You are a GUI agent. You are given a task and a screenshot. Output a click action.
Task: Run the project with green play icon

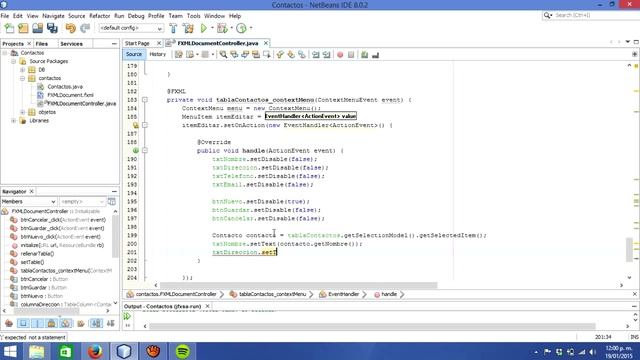pos(203,28)
